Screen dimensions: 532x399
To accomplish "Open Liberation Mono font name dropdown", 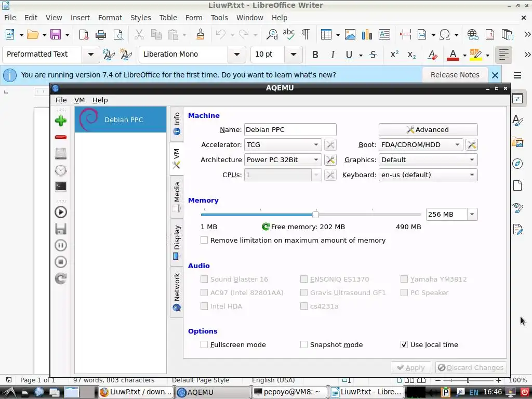I will click(x=237, y=54).
